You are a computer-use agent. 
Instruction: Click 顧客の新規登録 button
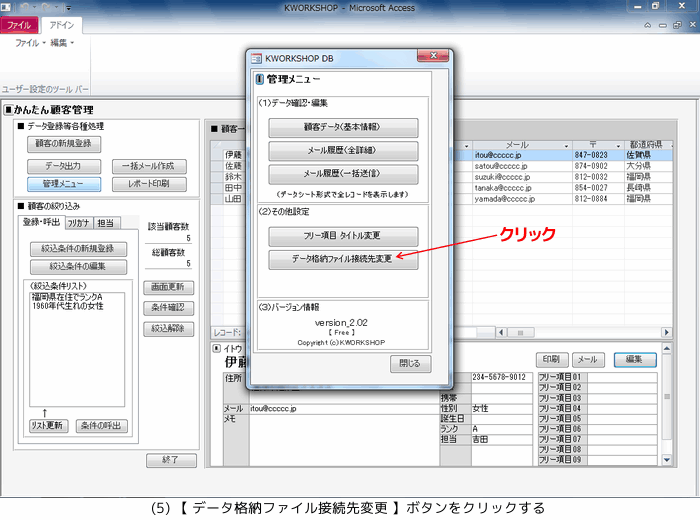(63, 144)
